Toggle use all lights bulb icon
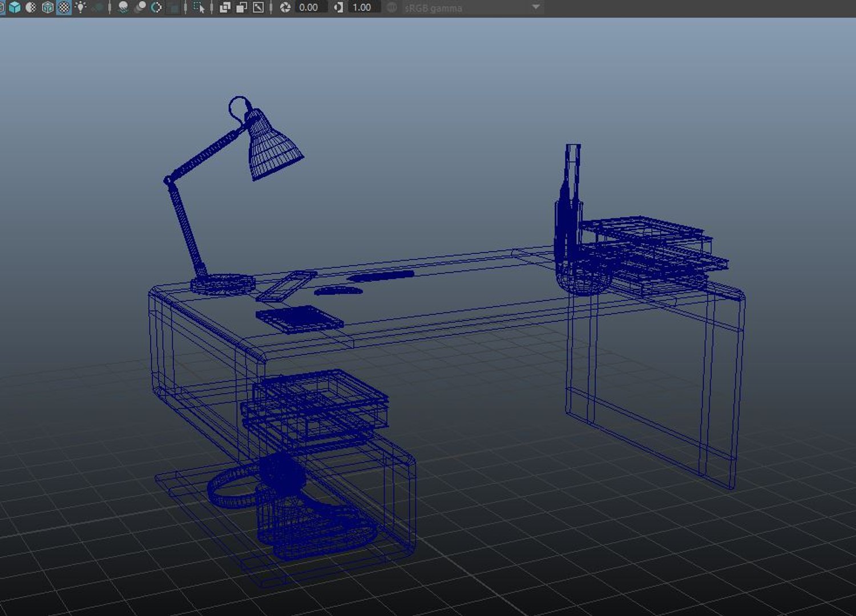This screenshot has width=856, height=616. pyautogui.click(x=80, y=7)
